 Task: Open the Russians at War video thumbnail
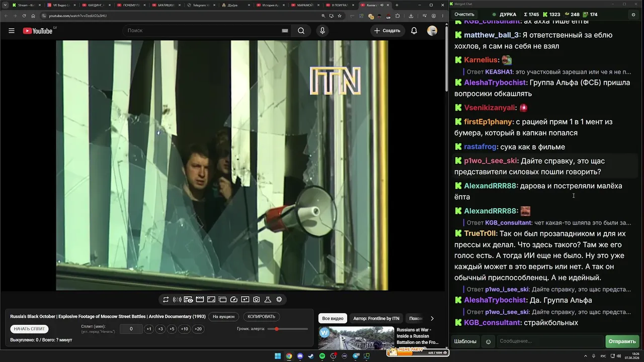point(356,338)
